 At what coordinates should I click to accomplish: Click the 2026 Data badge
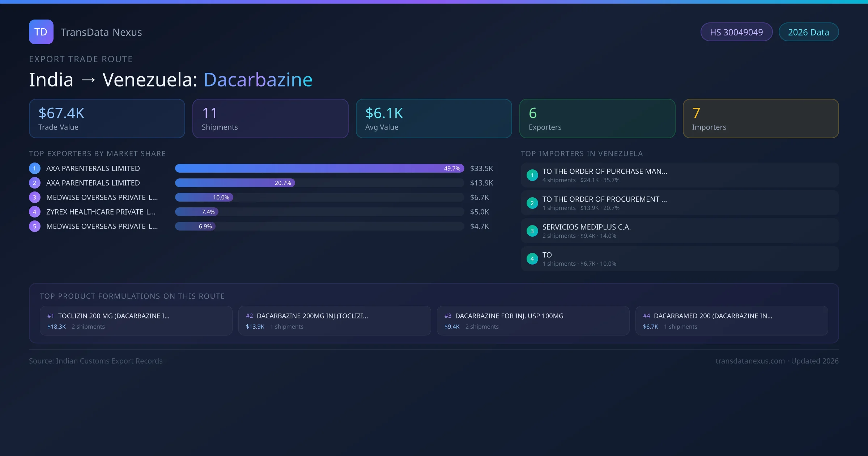(808, 32)
